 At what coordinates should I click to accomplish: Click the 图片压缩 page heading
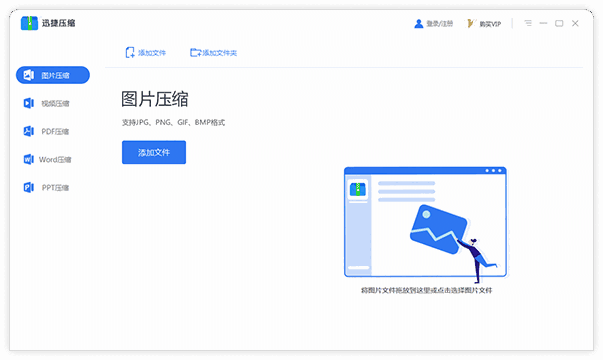155,99
